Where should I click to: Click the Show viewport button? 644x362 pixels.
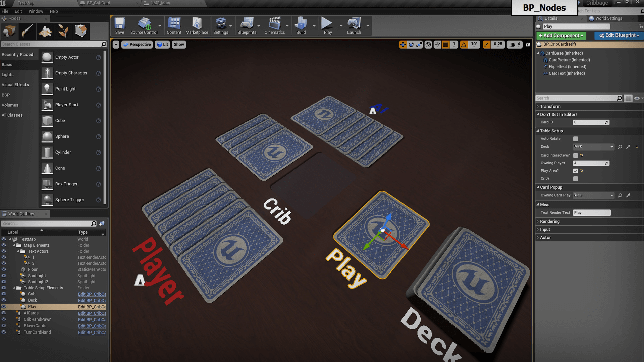(x=179, y=44)
